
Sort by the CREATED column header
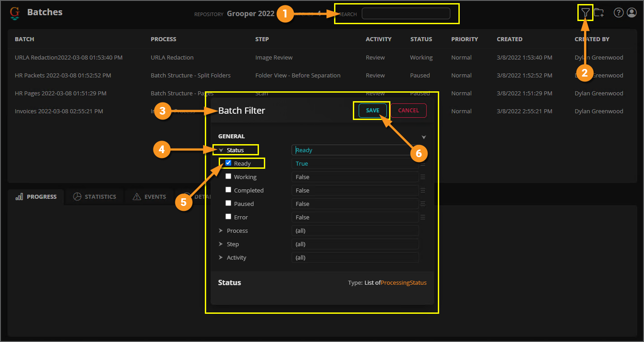(x=510, y=39)
